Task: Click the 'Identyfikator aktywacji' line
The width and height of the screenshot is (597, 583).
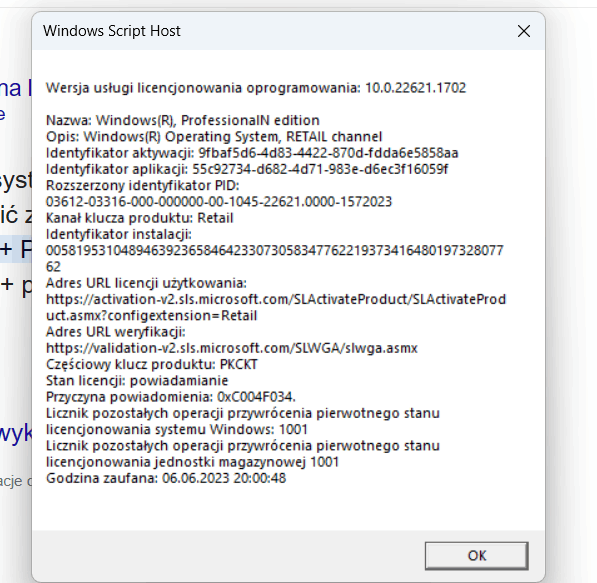Action: [252, 153]
